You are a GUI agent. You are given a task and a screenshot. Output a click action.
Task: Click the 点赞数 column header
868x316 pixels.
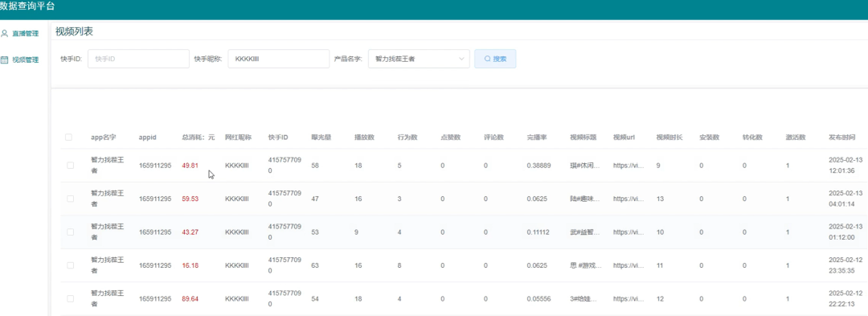tap(451, 137)
